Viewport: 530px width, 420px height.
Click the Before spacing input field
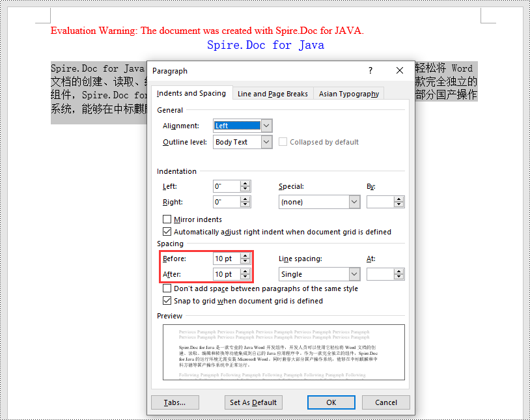227,259
